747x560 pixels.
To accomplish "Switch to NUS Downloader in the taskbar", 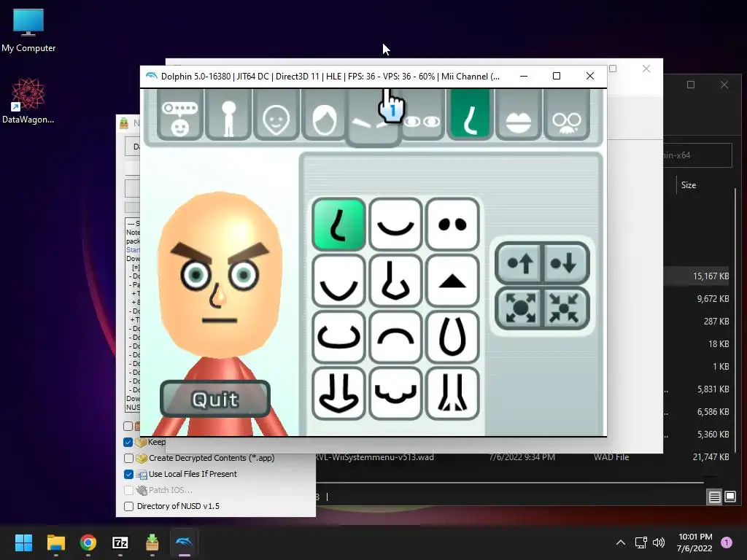I will 152,542.
